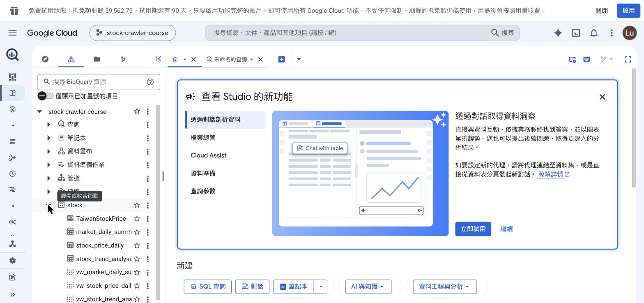Click the add new tab plus icon
The image size is (644, 303).
pyautogui.click(x=281, y=59)
